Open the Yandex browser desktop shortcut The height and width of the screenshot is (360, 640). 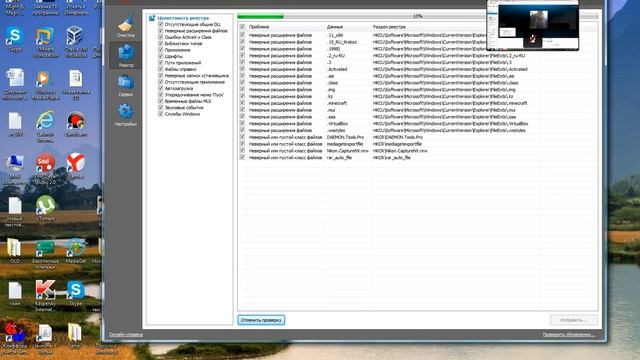point(76,165)
